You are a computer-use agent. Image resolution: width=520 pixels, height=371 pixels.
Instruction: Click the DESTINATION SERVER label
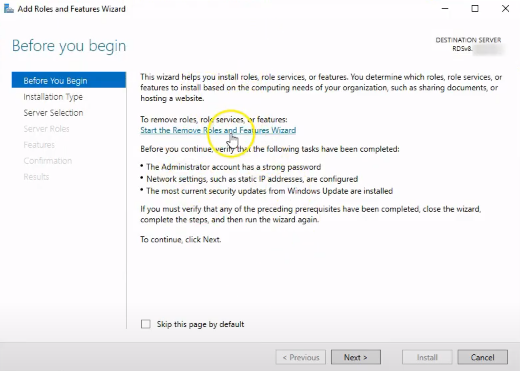(x=468, y=40)
